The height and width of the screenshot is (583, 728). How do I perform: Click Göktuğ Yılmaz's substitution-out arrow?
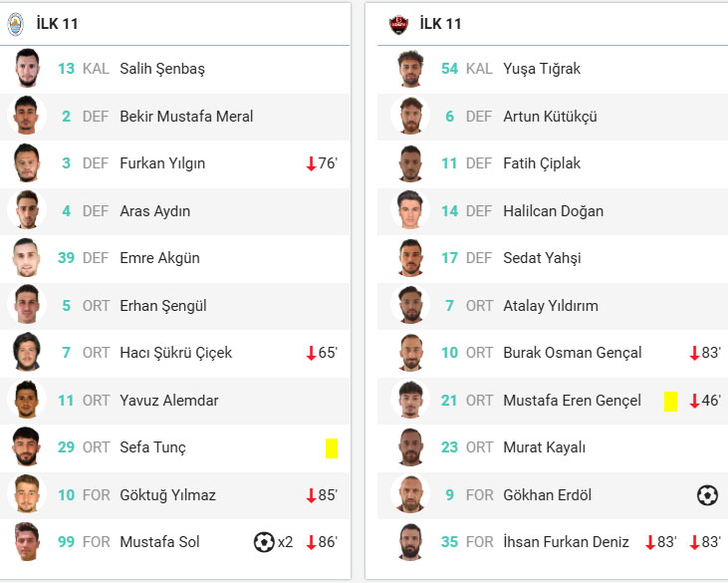pos(311,495)
